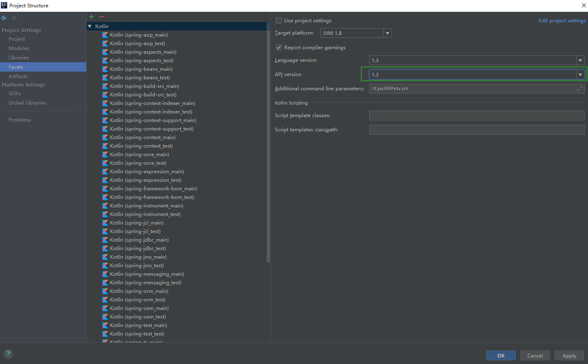Click the Kotlin icon beside spring-jdbc_main

pos(105,240)
